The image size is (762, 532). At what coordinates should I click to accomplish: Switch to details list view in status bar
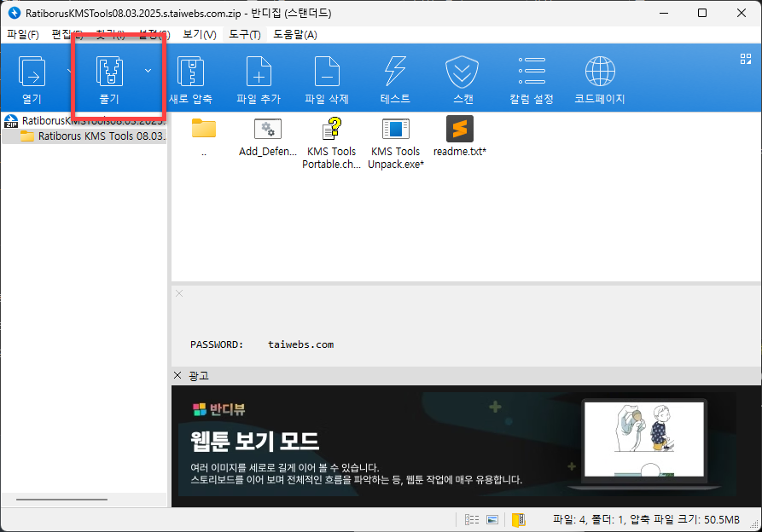(471, 520)
